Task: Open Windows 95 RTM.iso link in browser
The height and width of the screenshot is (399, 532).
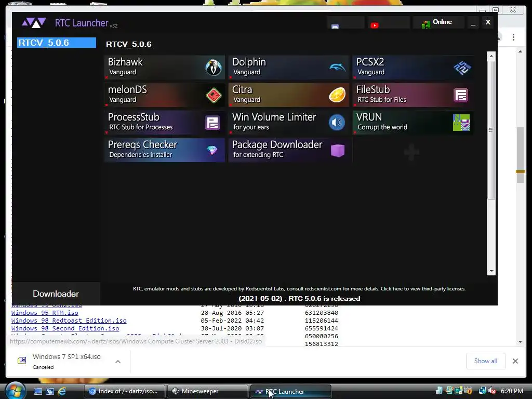Action: pyautogui.click(x=45, y=313)
